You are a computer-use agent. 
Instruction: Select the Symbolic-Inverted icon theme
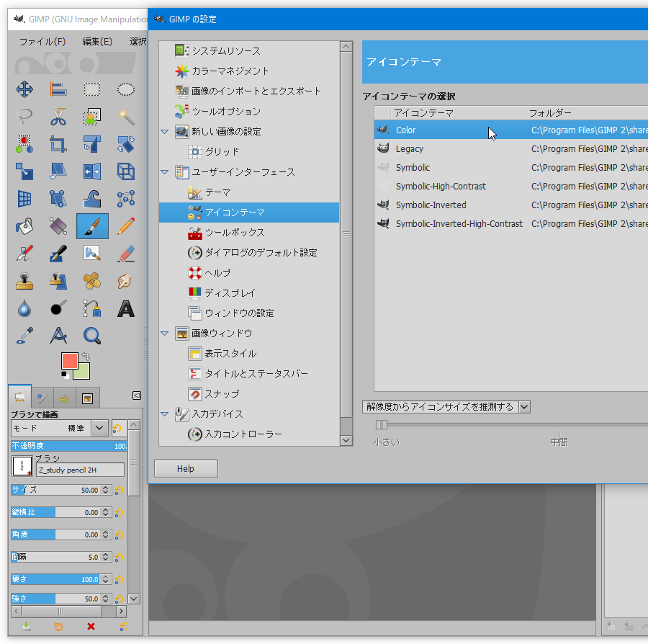coord(510,205)
